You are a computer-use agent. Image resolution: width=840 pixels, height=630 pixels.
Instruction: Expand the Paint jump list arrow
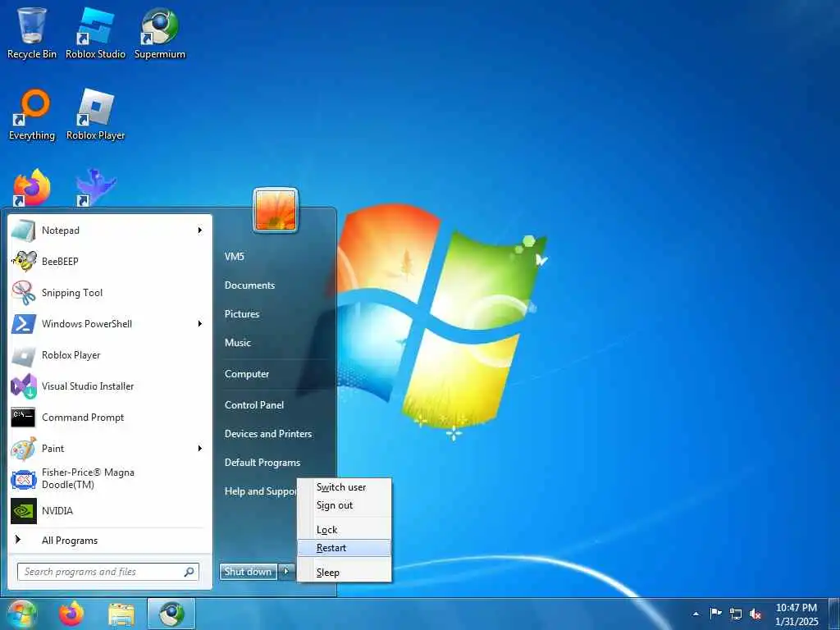coord(200,449)
